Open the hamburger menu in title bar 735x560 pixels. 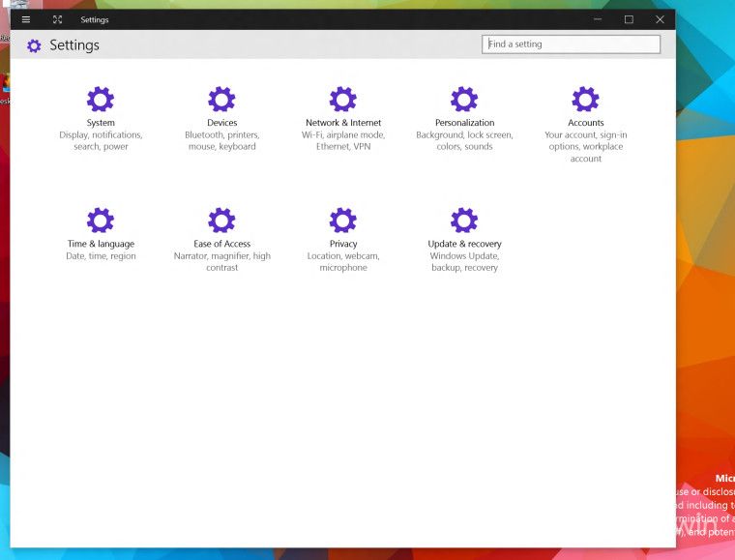[x=26, y=19]
